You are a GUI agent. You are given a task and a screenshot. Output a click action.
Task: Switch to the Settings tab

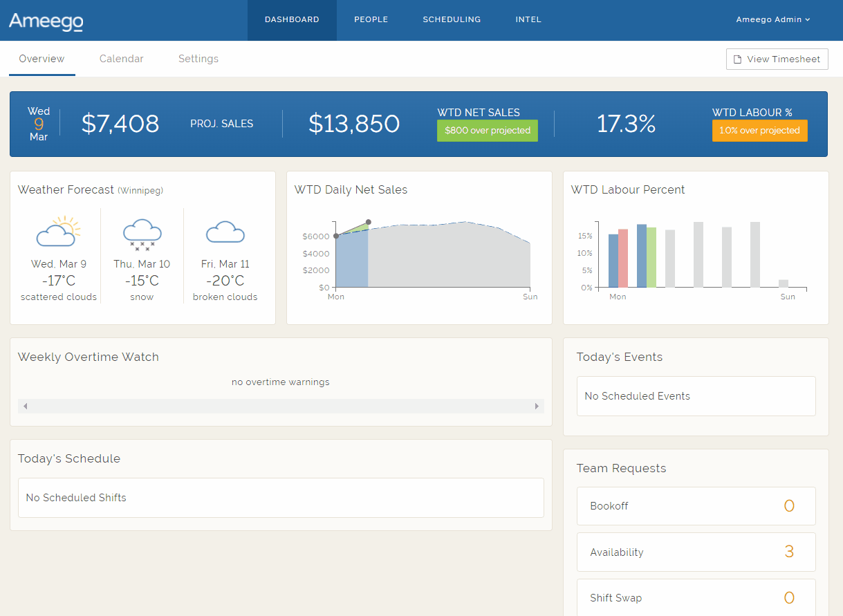tap(198, 59)
